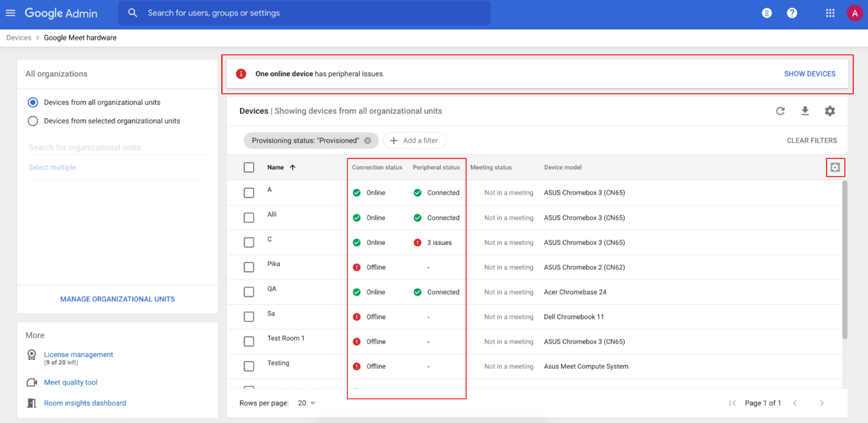
Task: Open the hourglass tasks icon in header
Action: (767, 13)
